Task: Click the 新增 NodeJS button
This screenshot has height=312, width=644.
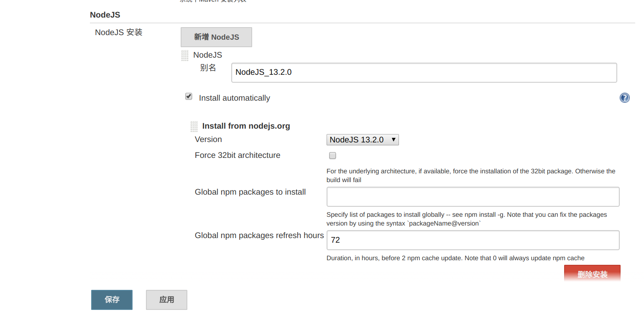Action: point(216,37)
